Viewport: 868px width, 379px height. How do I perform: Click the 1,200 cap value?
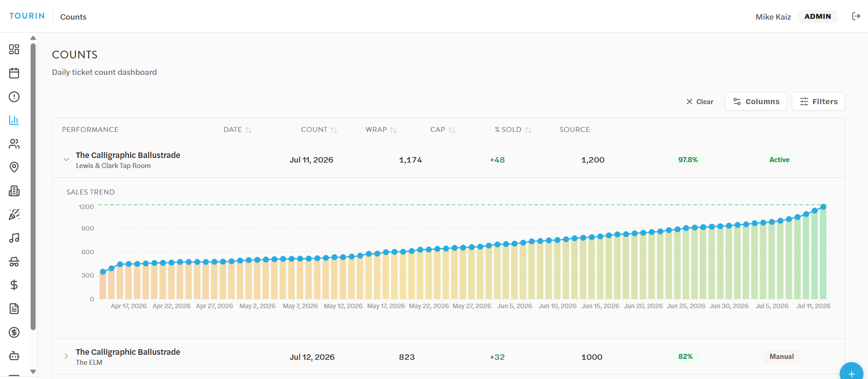593,160
